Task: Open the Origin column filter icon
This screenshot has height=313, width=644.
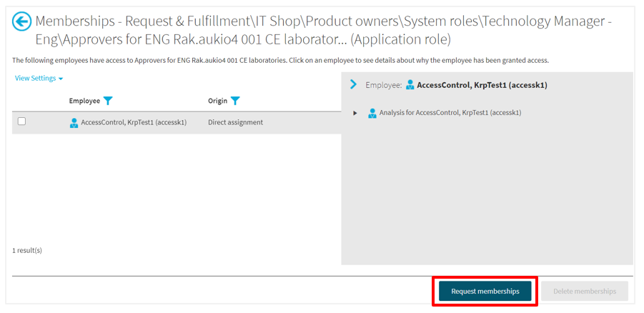Action: pyautogui.click(x=235, y=101)
